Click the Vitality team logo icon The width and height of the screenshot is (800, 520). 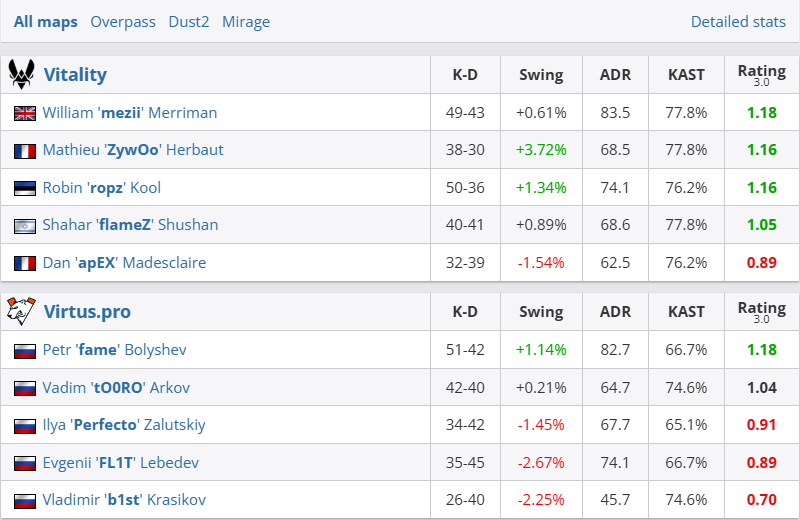point(22,74)
